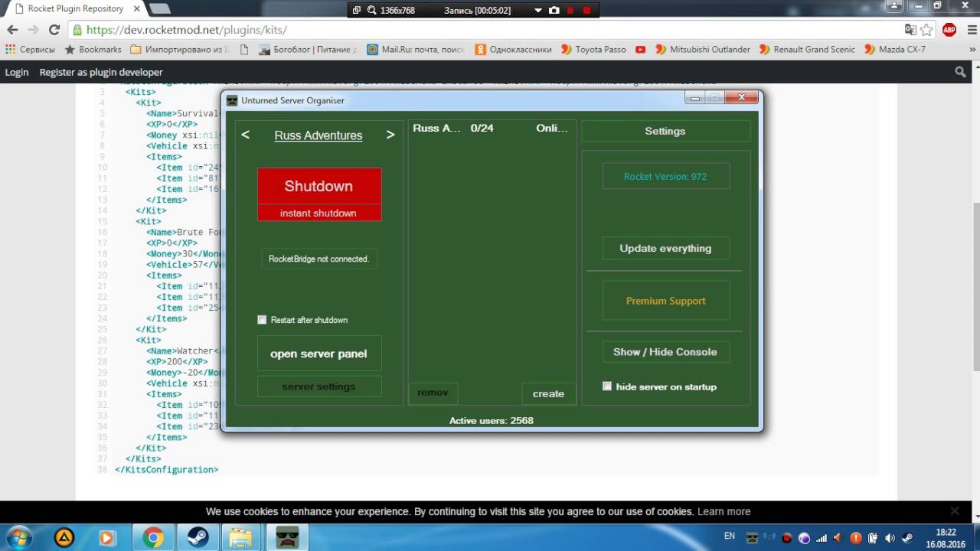This screenshot has height=551, width=980.
Task: Click RocketBridge not connected status
Action: 318,259
